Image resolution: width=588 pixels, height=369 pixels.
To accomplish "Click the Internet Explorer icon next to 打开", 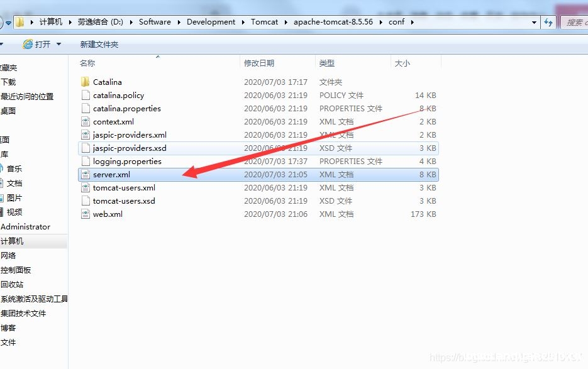I will [28, 44].
